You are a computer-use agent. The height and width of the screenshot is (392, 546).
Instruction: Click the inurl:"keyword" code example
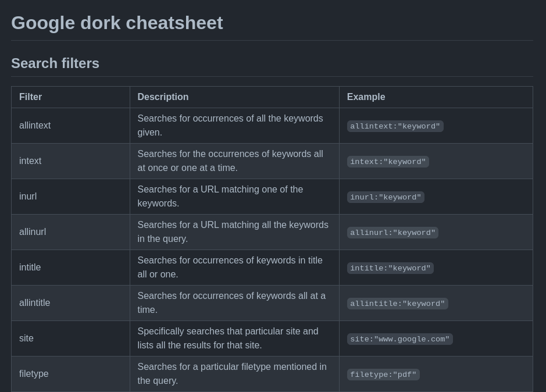(386, 197)
